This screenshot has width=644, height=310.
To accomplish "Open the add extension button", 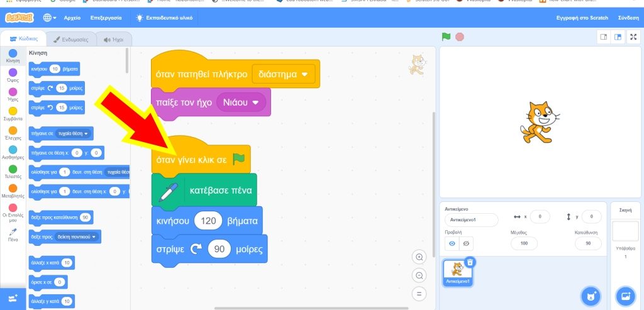I will point(13,297).
